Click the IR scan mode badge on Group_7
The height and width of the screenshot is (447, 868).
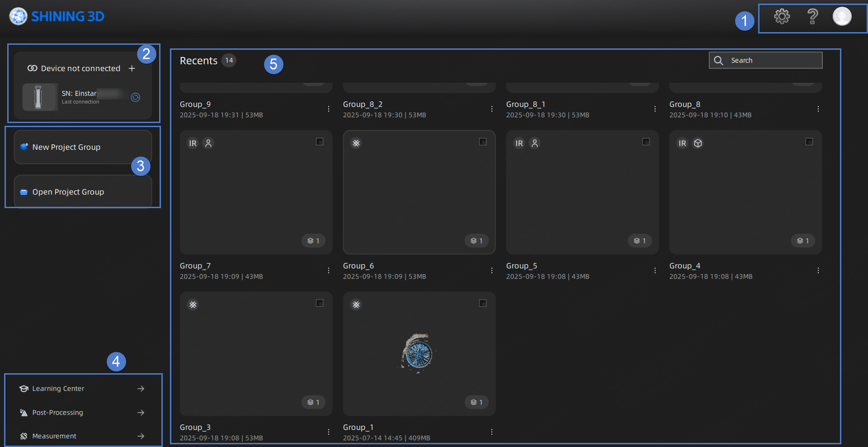tap(193, 143)
